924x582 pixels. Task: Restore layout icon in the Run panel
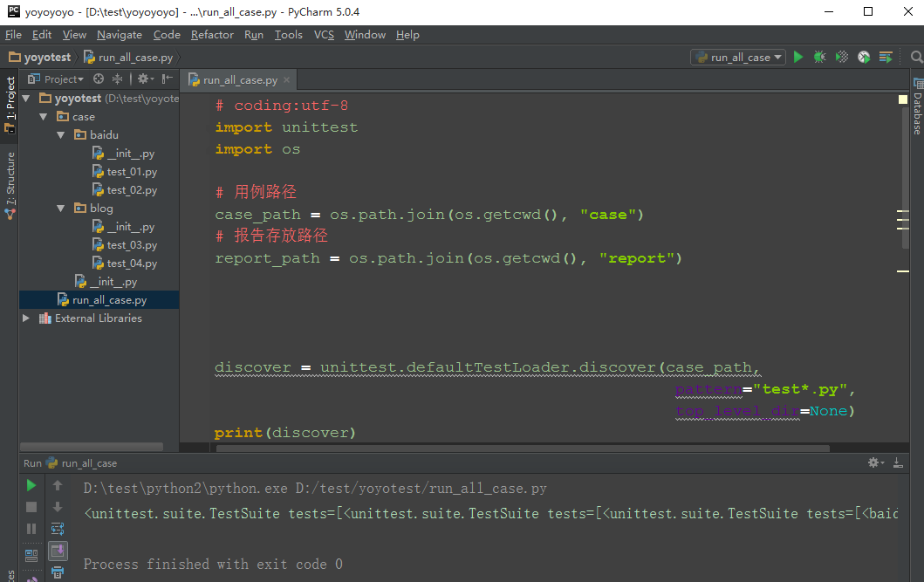31,555
